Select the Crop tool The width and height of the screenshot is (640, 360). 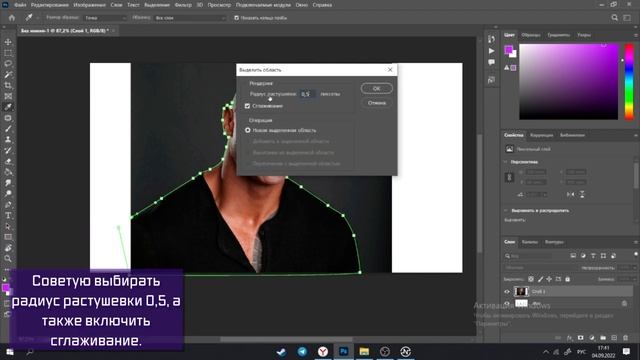point(8,85)
